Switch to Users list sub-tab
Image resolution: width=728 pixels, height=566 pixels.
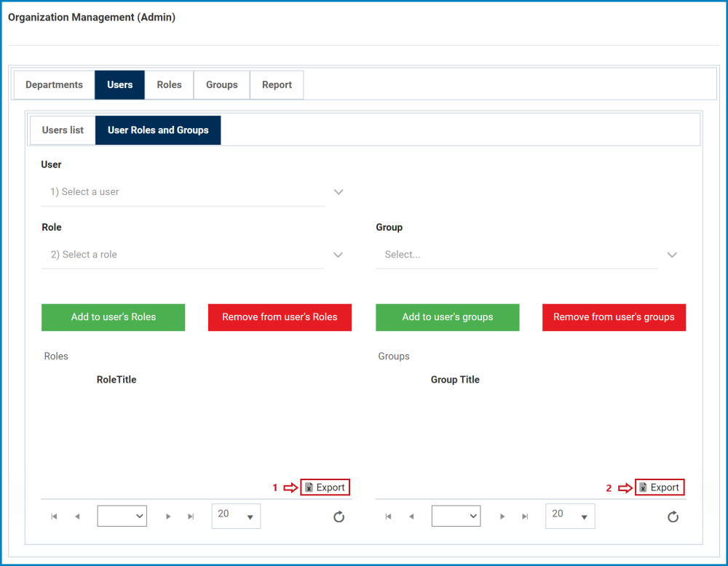pyautogui.click(x=63, y=130)
